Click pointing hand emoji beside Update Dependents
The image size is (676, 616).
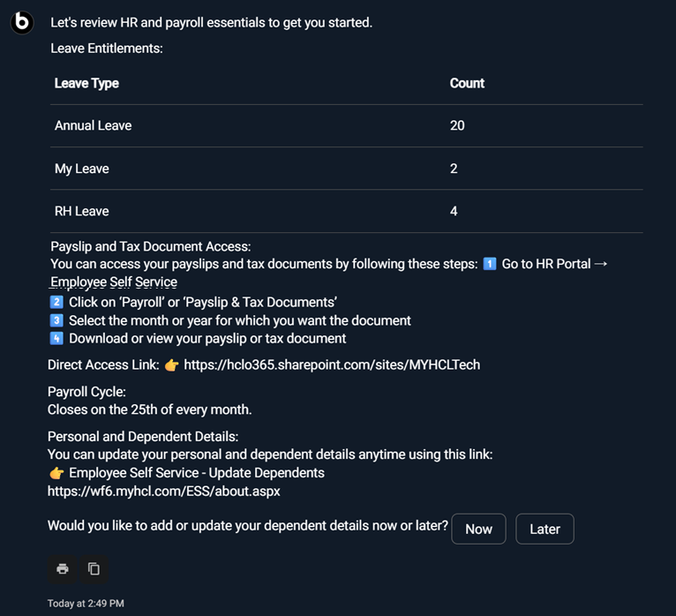(x=57, y=473)
